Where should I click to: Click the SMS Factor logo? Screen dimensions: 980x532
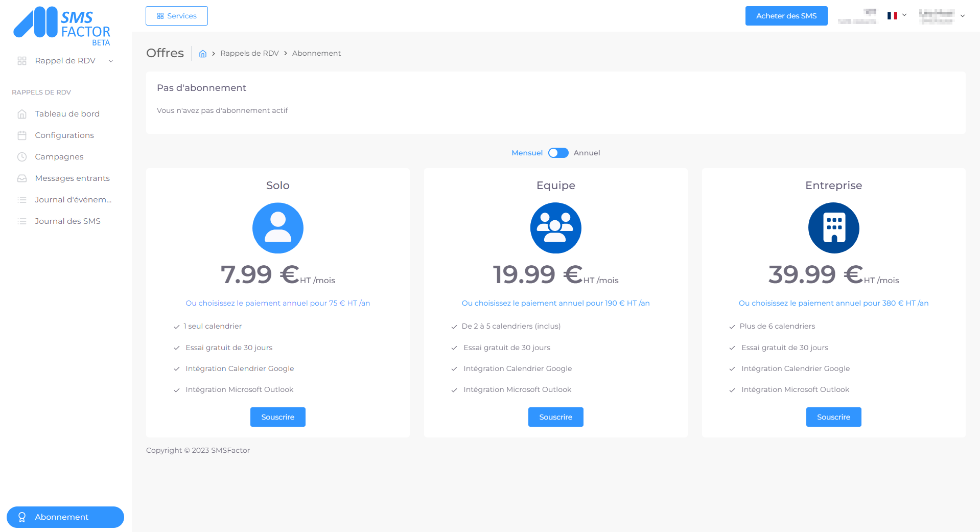(62, 26)
